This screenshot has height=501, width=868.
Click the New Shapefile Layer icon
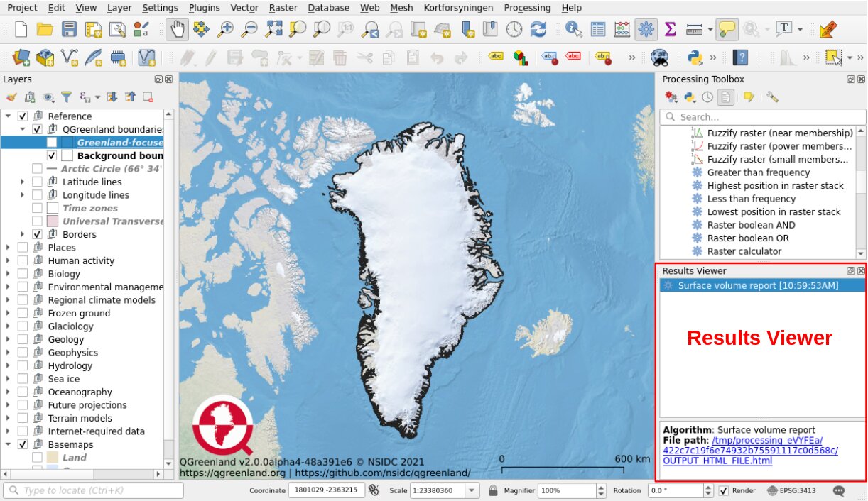coord(69,57)
